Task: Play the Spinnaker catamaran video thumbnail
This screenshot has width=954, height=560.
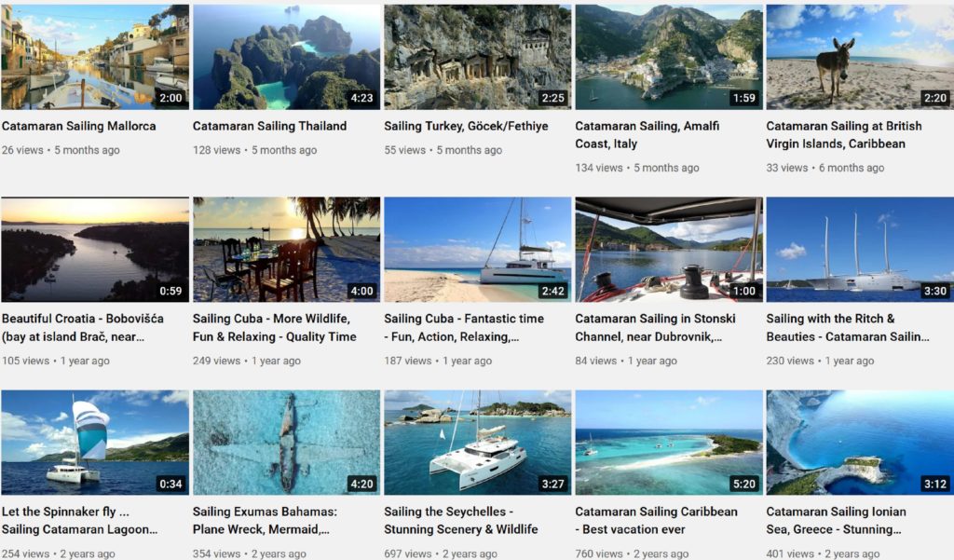Action: [x=95, y=443]
